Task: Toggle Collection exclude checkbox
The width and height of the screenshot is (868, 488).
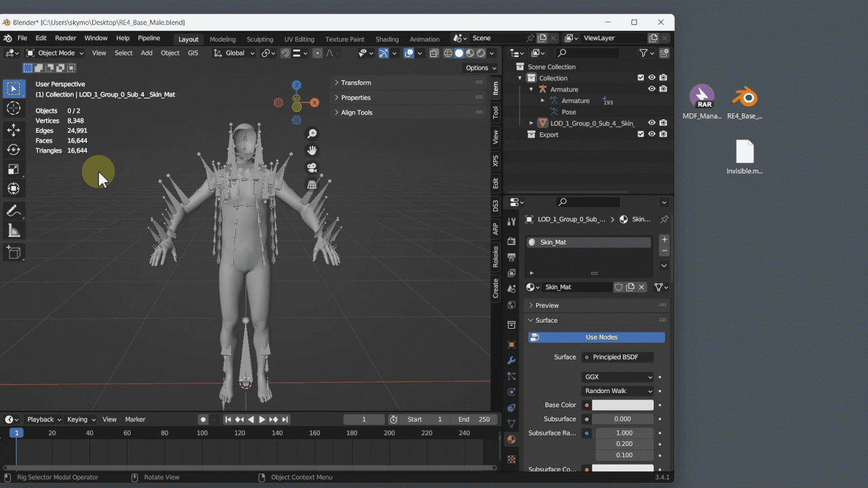Action: tap(640, 78)
